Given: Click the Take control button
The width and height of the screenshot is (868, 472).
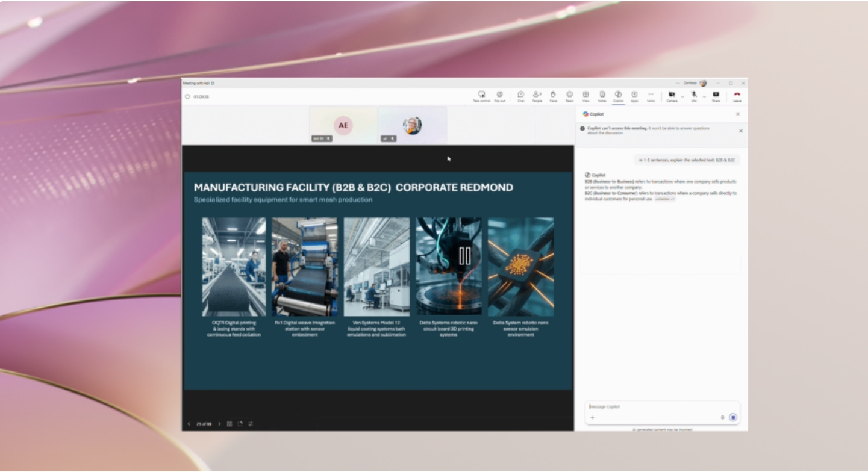Looking at the screenshot, I should pyautogui.click(x=481, y=96).
